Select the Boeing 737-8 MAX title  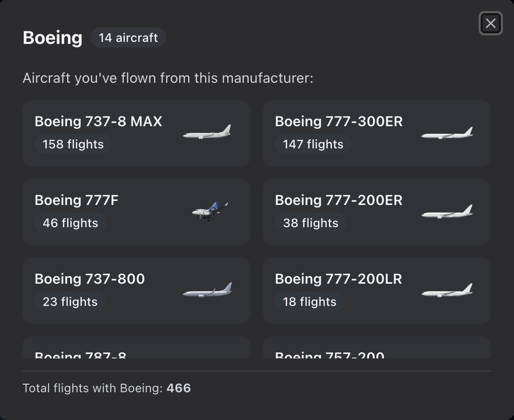pyautogui.click(x=98, y=122)
